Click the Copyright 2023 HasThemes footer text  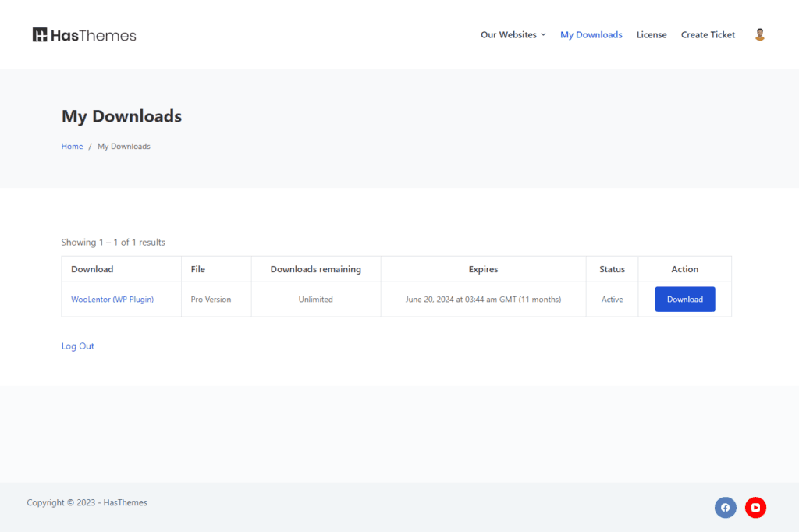point(87,503)
